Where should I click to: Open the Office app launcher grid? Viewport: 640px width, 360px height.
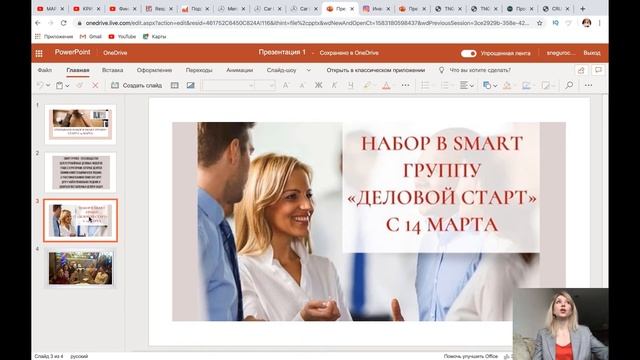(x=39, y=53)
